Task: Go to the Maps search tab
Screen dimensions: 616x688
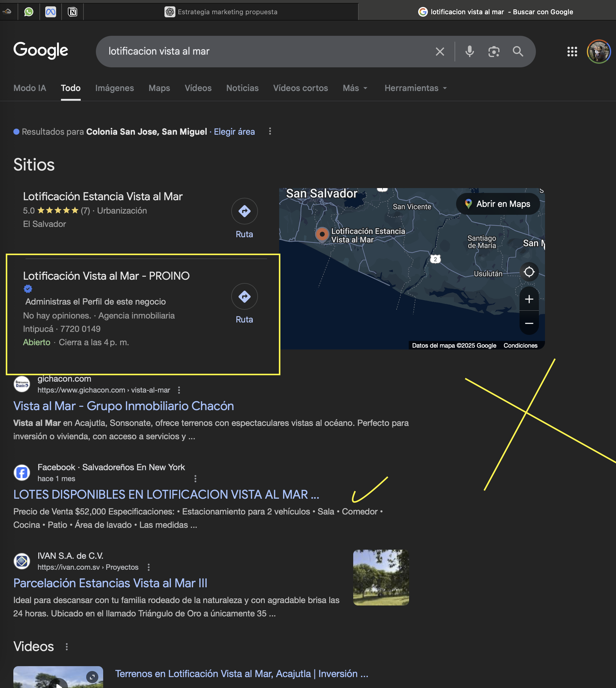Action: click(159, 88)
